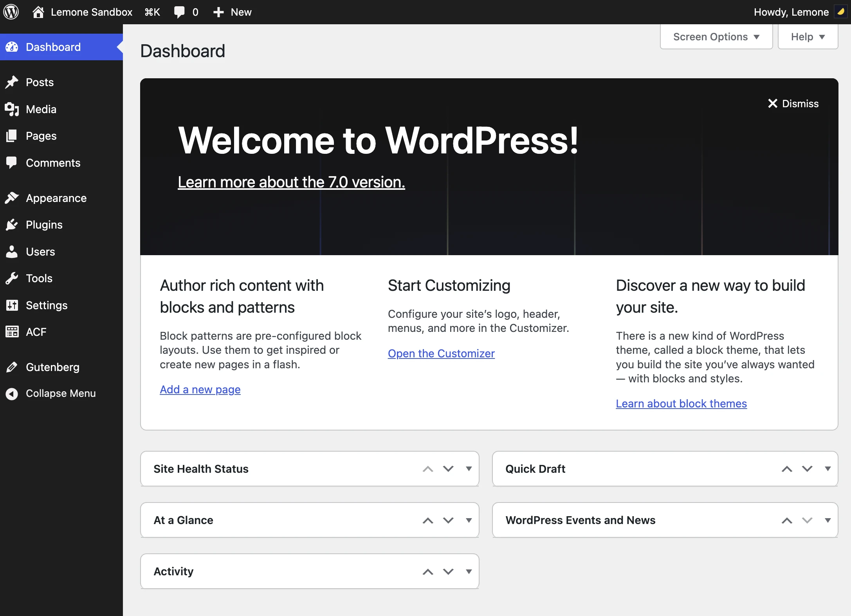Open the Customizer link

coord(441,353)
